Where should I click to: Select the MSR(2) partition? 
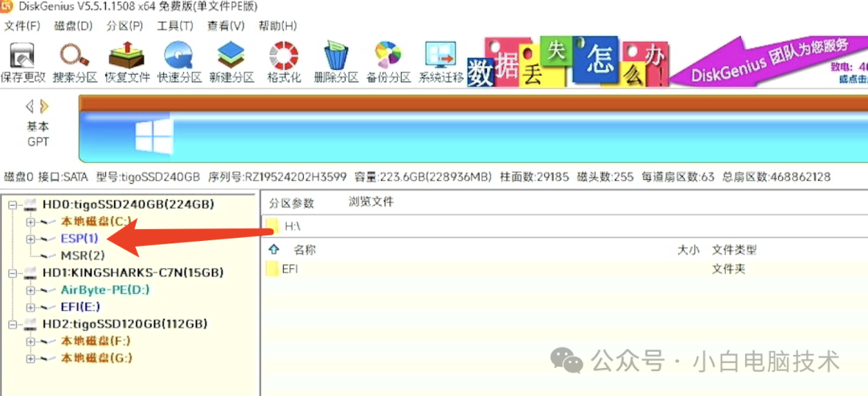(x=83, y=255)
